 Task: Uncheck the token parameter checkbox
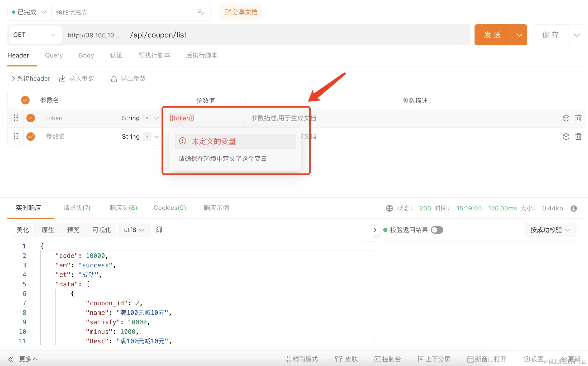tap(31, 118)
